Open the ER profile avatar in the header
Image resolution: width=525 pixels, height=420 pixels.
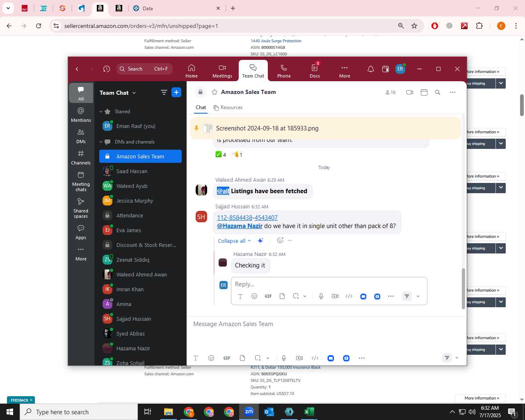pos(400,69)
